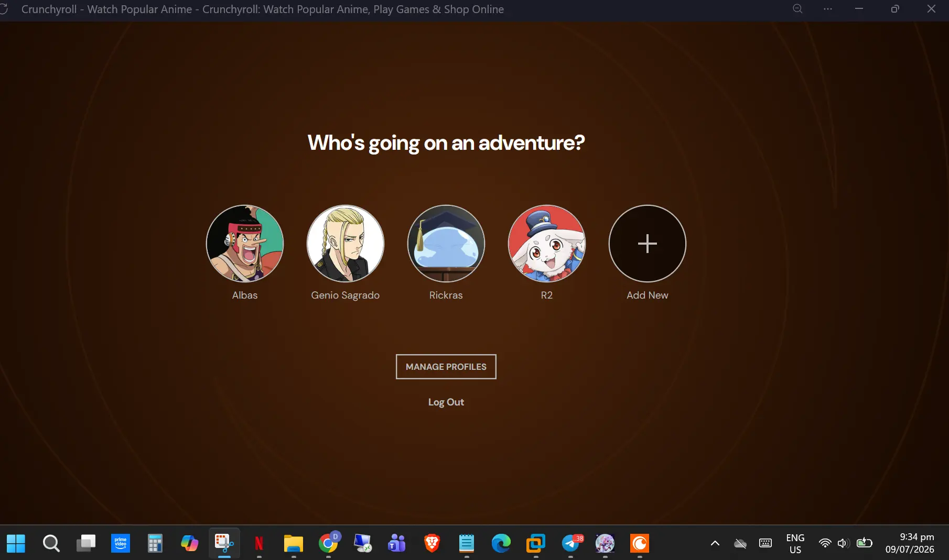Click the OneDrive cloud tray icon
The height and width of the screenshot is (560, 949).
point(740,543)
